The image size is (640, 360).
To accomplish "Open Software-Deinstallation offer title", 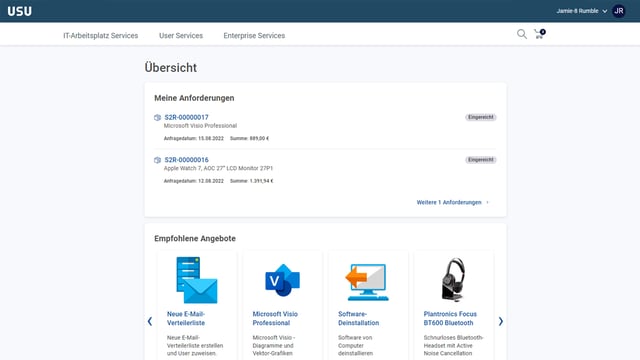I will (358, 318).
